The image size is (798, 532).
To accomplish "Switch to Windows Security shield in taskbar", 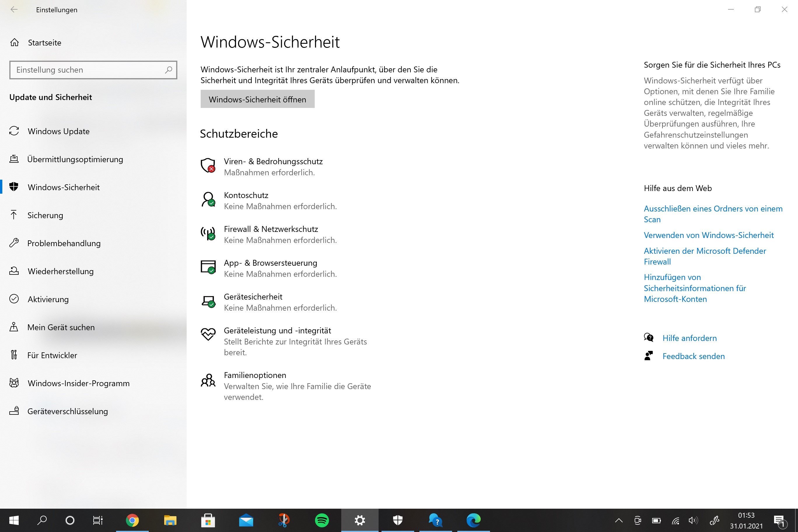I will coord(398,520).
